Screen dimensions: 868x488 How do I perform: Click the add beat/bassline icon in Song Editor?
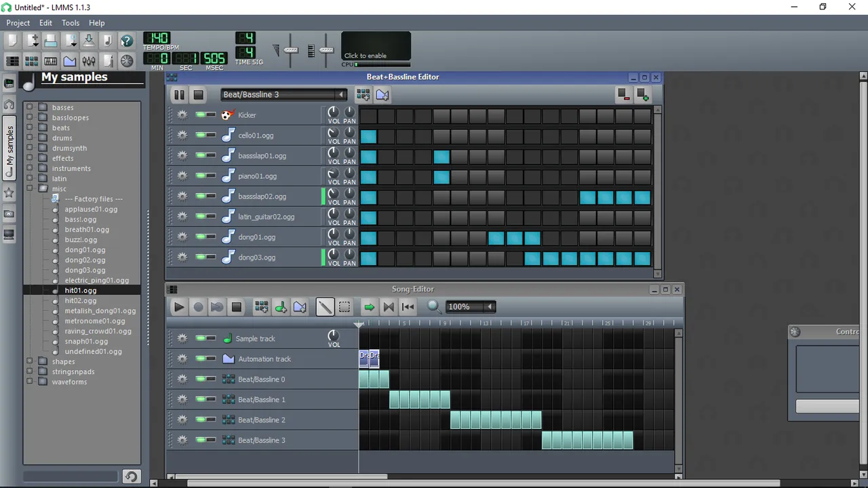pyautogui.click(x=261, y=307)
